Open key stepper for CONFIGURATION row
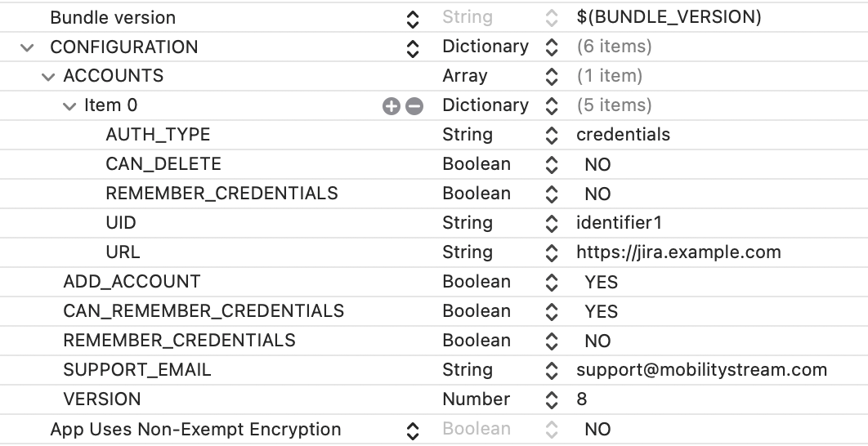This screenshot has height=446, width=868. [413, 47]
